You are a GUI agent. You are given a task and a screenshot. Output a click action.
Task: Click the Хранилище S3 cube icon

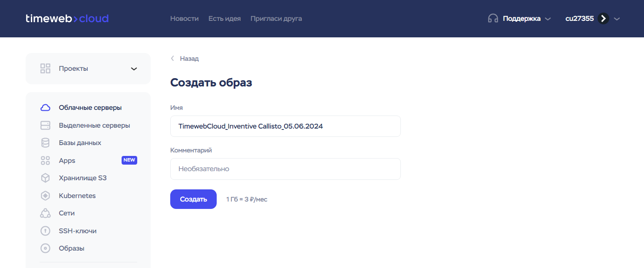[45, 178]
